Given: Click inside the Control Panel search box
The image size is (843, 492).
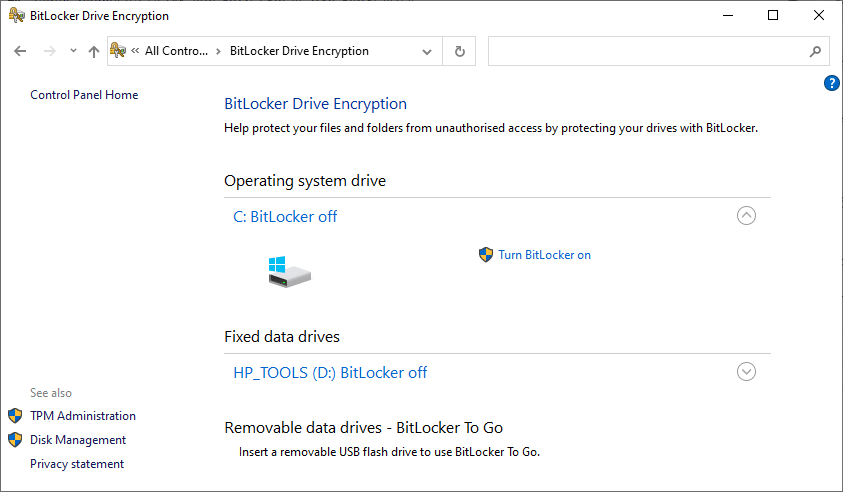Looking at the screenshot, I should (x=645, y=51).
